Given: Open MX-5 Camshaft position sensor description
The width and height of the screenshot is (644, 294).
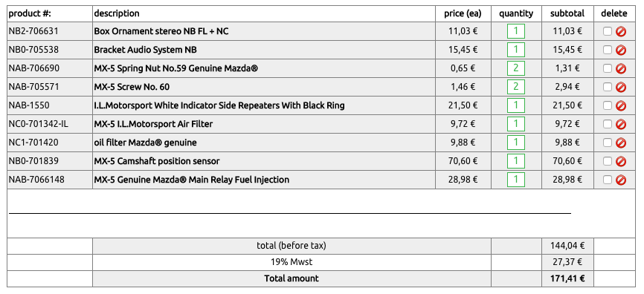Looking at the screenshot, I should point(157,161).
